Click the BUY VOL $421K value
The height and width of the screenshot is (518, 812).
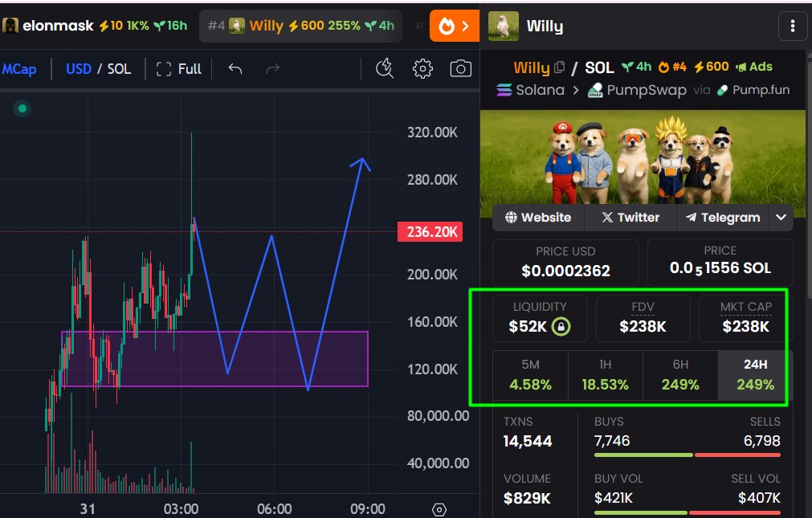click(x=614, y=498)
